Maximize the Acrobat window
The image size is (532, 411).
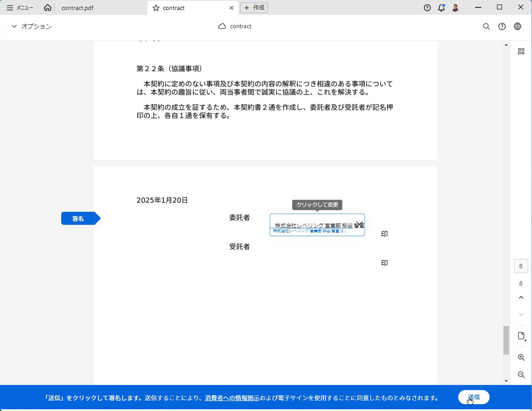[499, 7]
